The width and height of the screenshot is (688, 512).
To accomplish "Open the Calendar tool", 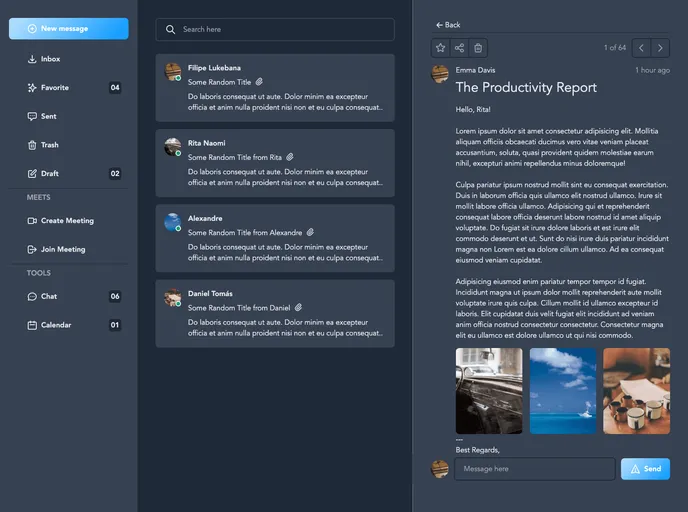I will (68, 325).
